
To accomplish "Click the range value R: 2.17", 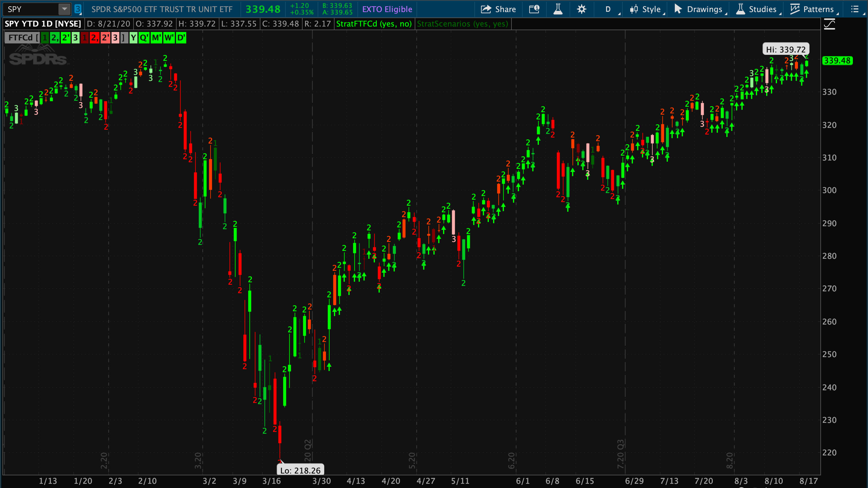I will (x=317, y=24).
